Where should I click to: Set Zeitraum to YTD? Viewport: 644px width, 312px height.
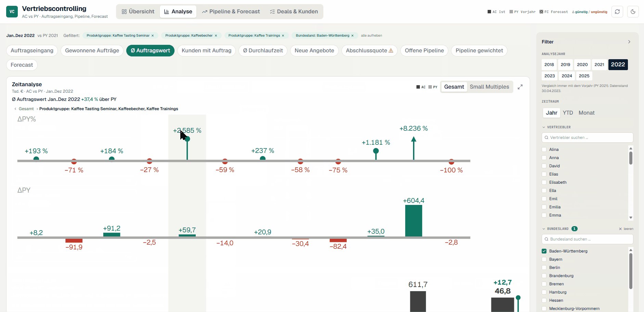pyautogui.click(x=568, y=113)
